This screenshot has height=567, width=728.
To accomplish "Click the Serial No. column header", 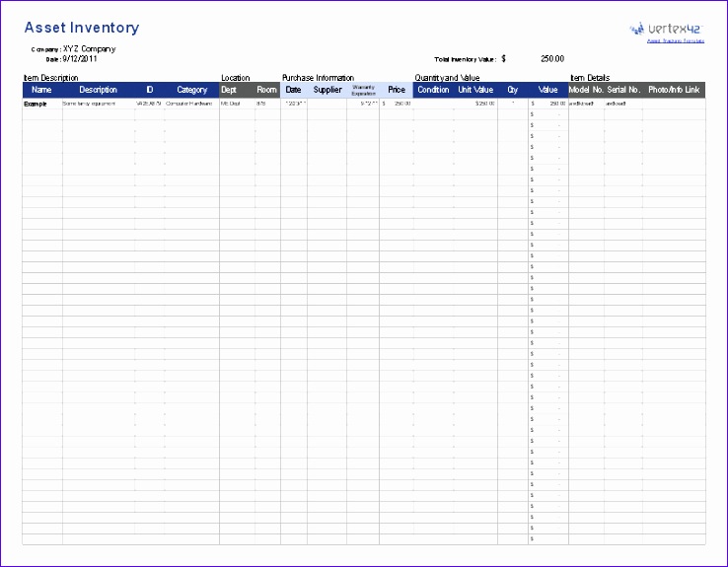I will 623,90.
